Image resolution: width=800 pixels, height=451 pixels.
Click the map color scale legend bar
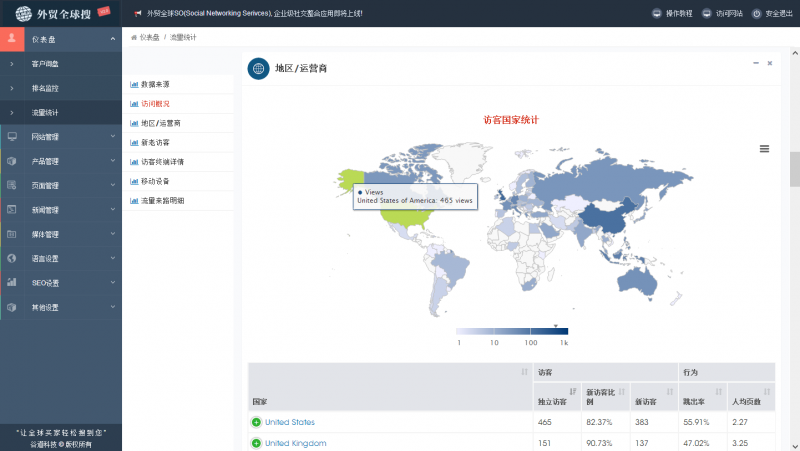tap(512, 331)
